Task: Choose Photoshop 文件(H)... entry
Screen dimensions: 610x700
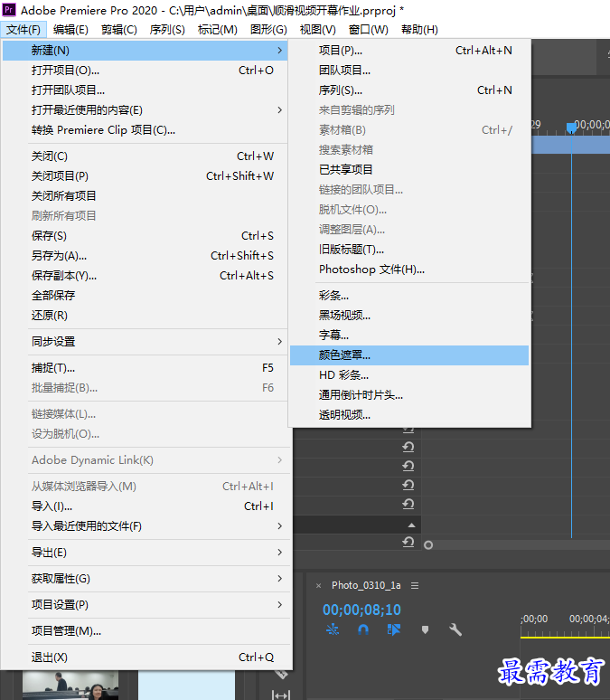Action: coord(409,270)
